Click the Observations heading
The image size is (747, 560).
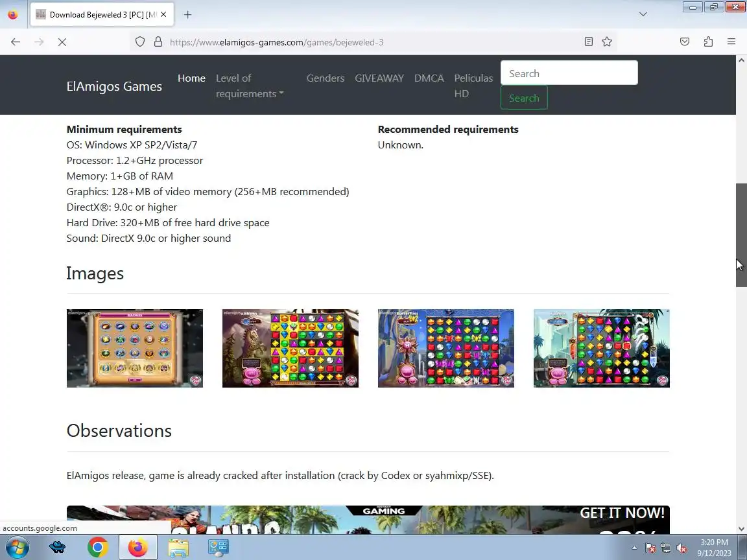pyautogui.click(x=119, y=430)
